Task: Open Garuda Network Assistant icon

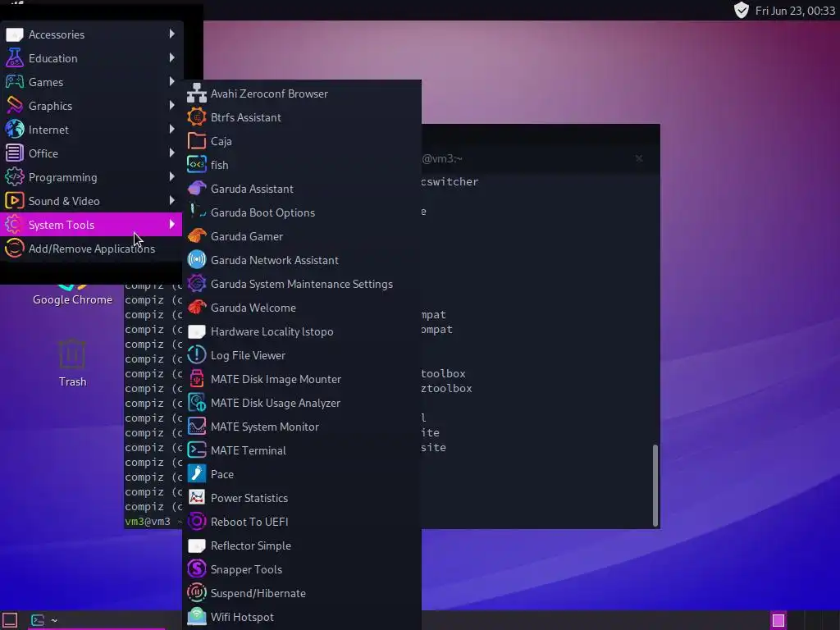Action: (197, 260)
